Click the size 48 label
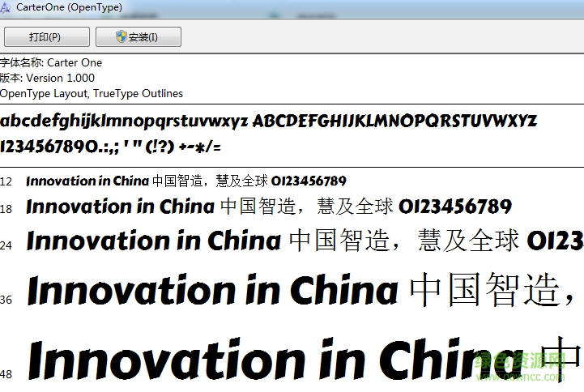 (6, 374)
